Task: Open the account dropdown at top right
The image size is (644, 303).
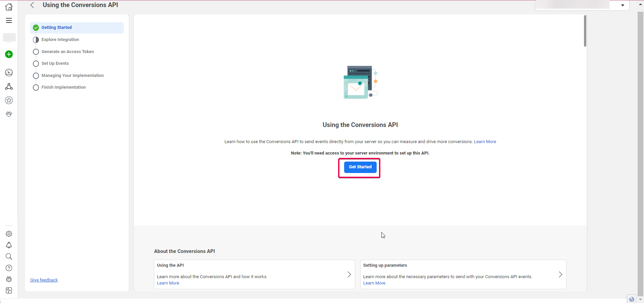Action: point(623,5)
